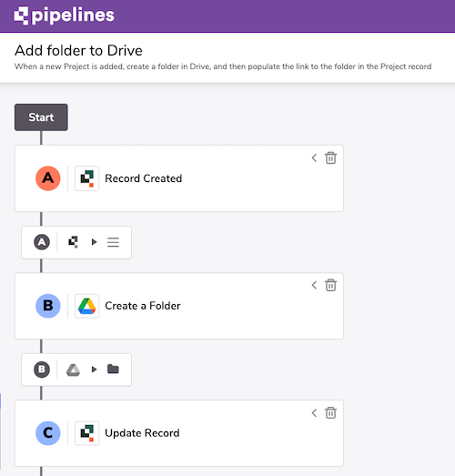
Task: Select the orange A step badge
Action: (48, 178)
